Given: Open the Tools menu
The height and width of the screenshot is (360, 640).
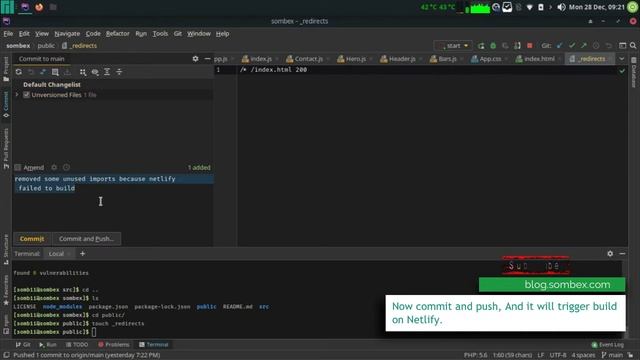Looking at the screenshot, I should click(x=160, y=33).
